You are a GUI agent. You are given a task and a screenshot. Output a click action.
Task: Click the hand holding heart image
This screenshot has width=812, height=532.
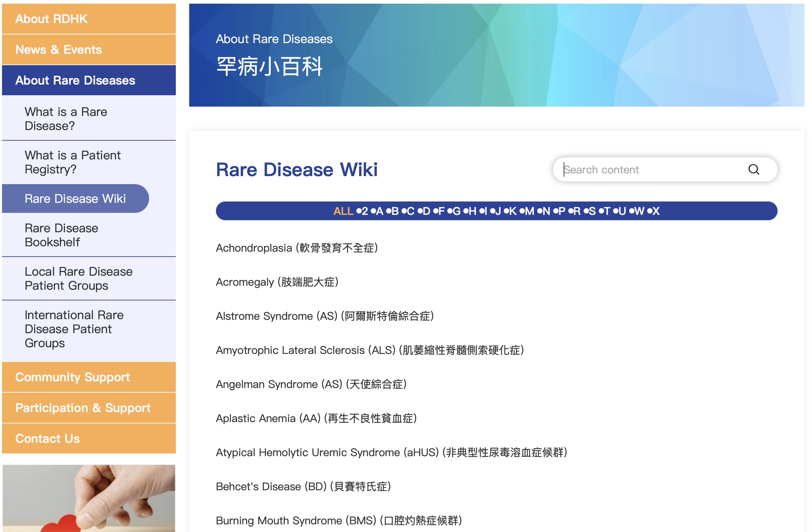pos(89,498)
